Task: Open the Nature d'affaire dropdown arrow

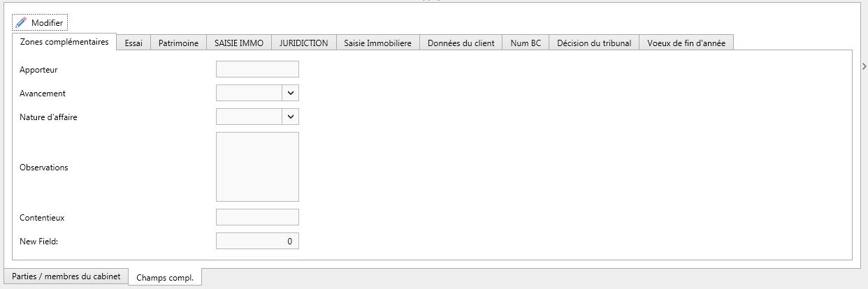Action: (291, 117)
